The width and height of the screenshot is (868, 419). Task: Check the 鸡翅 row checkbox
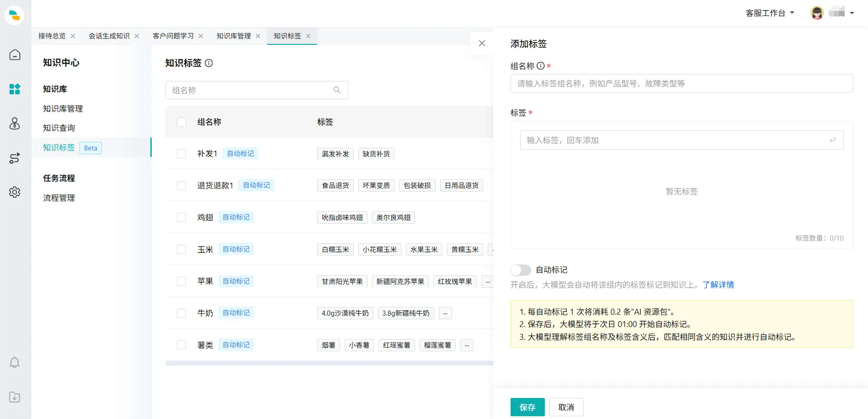pos(181,217)
